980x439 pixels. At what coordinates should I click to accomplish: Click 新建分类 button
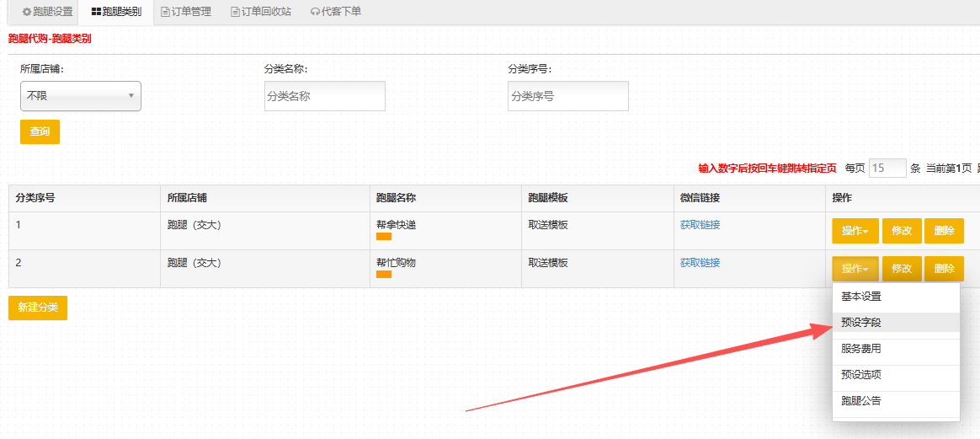pyautogui.click(x=38, y=308)
